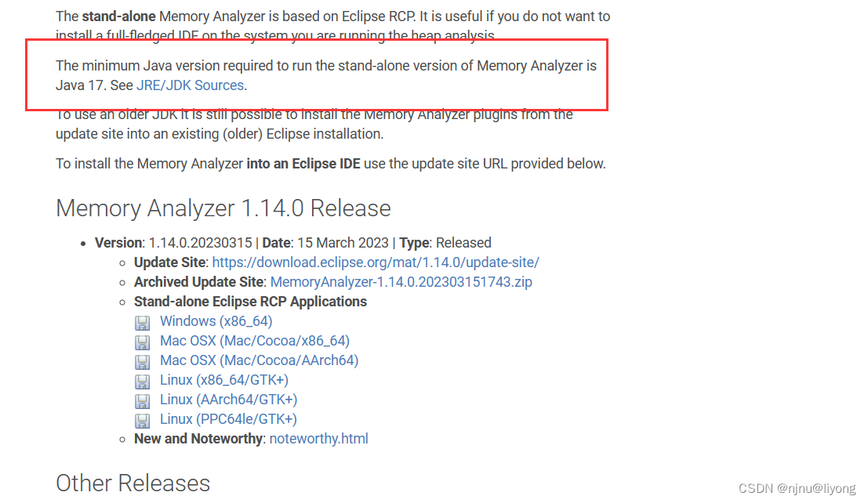Click the Memory Analyzer 1.14.0 Release heading

[x=223, y=208]
